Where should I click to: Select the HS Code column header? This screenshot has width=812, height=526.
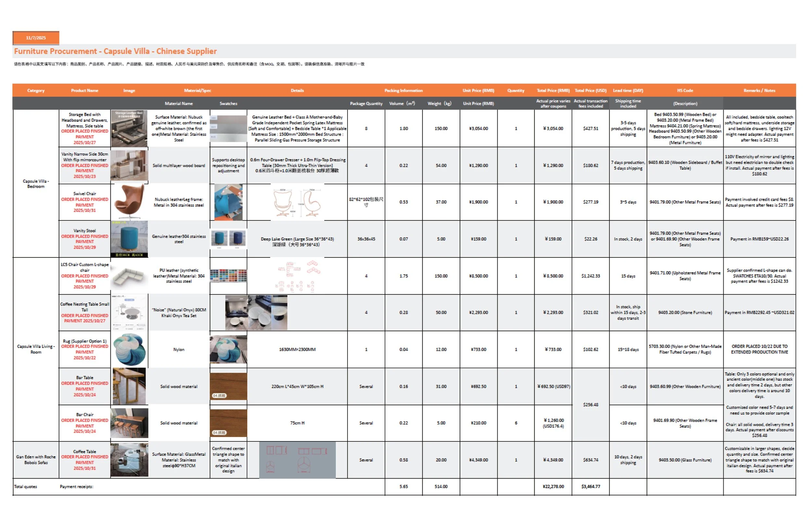pos(685,90)
